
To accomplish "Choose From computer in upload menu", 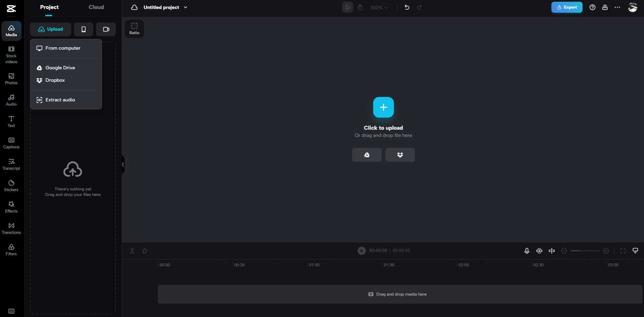I will (66, 48).
